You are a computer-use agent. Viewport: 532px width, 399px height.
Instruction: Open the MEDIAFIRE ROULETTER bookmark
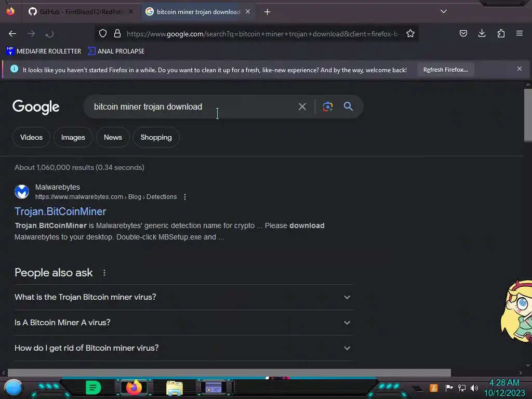point(44,51)
